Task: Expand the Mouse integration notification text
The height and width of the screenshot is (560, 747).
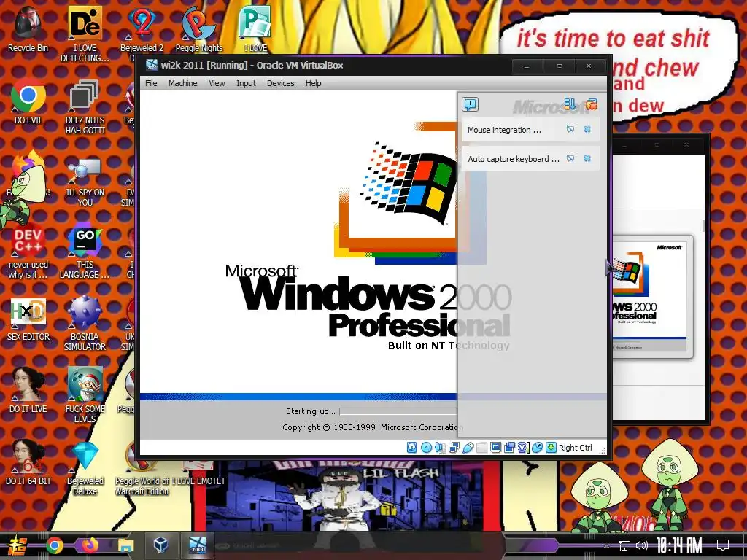Action: pos(504,130)
